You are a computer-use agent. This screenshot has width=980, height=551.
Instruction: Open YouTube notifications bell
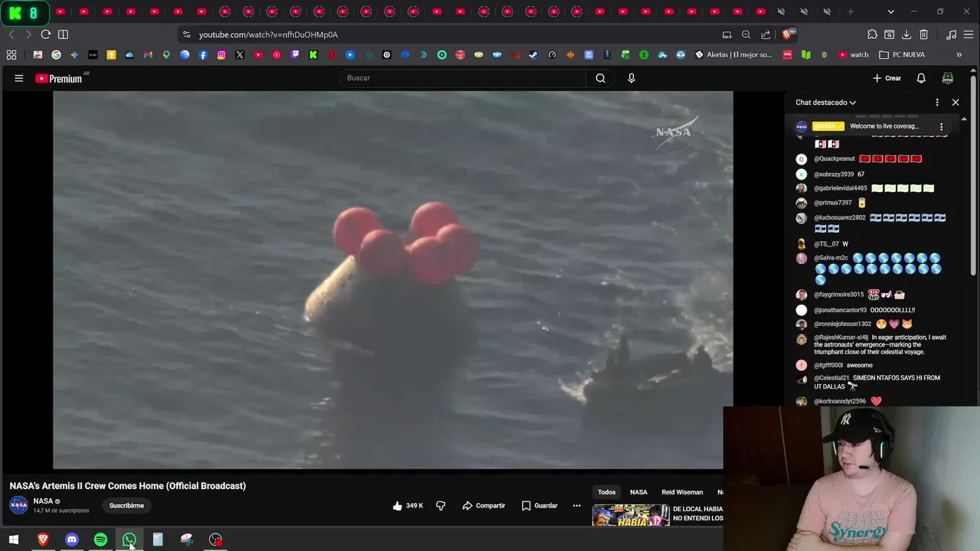(921, 78)
